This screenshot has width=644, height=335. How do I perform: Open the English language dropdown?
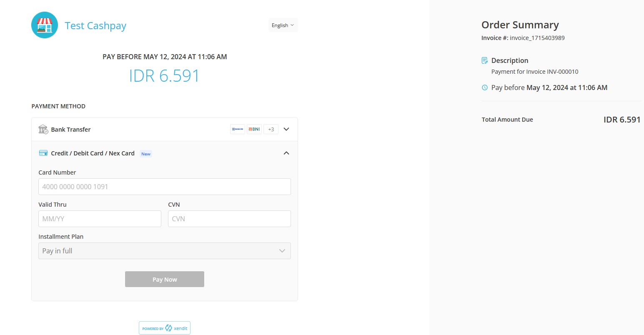pyautogui.click(x=283, y=25)
